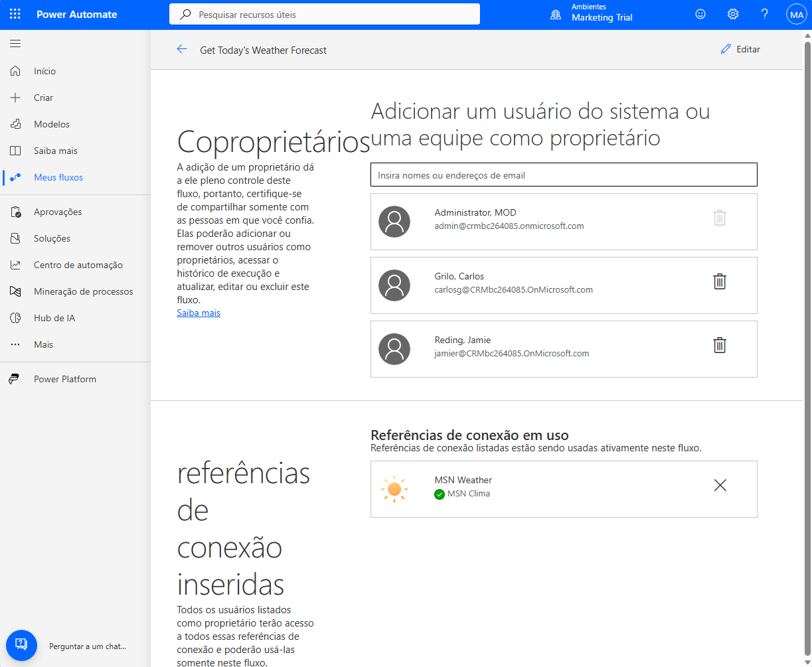This screenshot has width=812, height=667.
Task: Click the Grilo, Carlos user avatar
Action: 394,285
